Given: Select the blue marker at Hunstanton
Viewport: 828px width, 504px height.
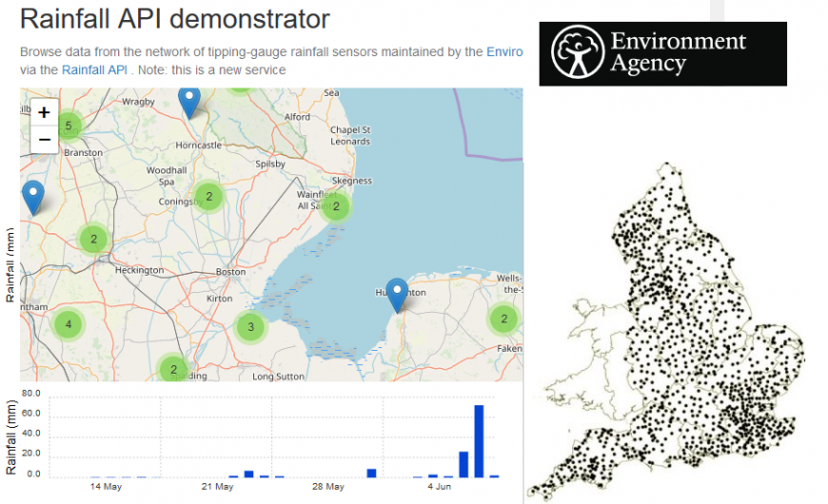Looking at the screenshot, I should coord(397,296).
